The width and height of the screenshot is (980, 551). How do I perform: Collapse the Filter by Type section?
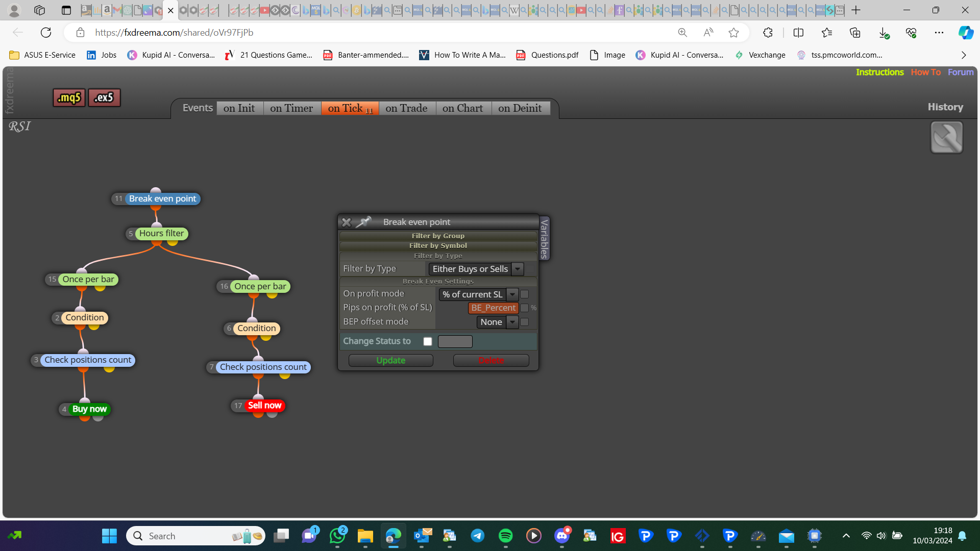[438, 256]
